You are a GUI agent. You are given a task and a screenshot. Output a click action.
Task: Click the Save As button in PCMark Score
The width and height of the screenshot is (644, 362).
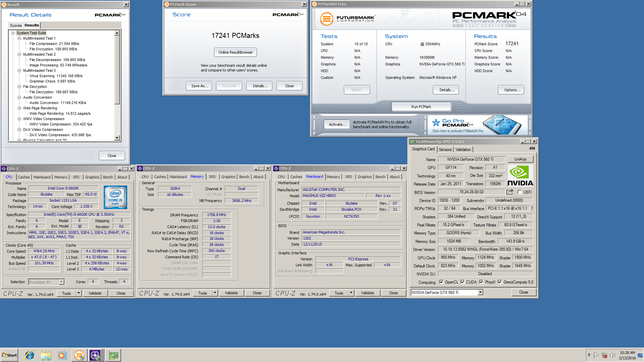[x=200, y=86]
